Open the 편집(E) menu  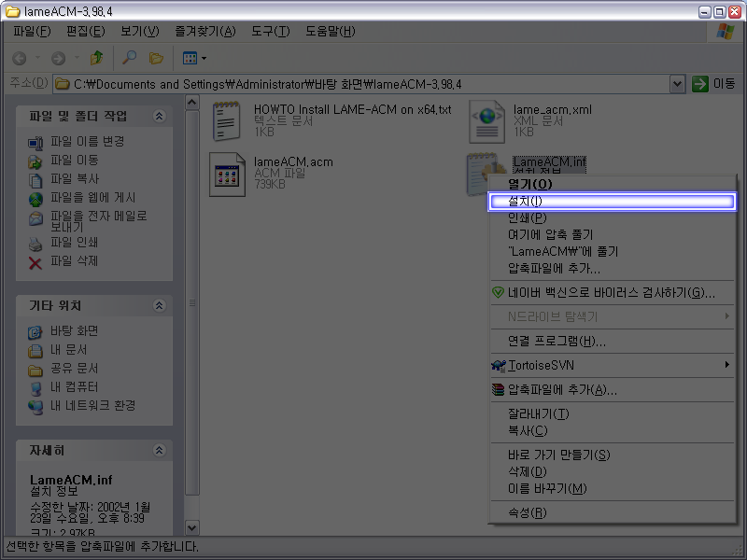pos(86,32)
